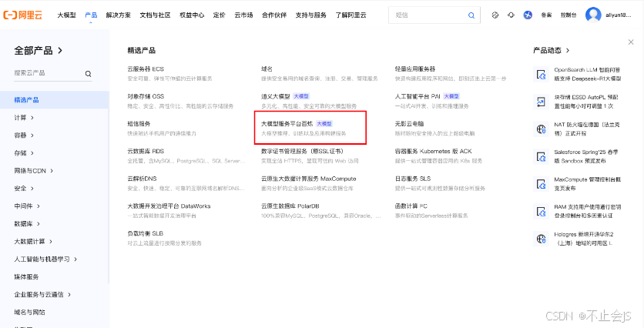
Task: Open the 产品 top menu
Action: point(91,15)
